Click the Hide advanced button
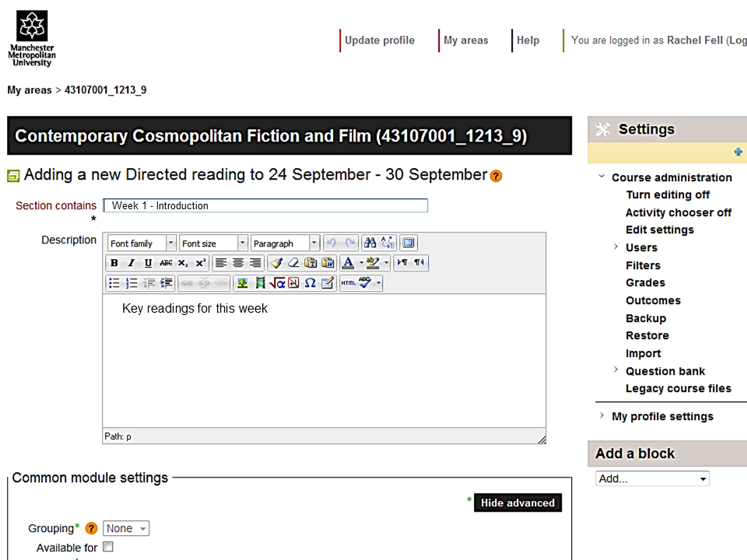This screenshot has height=560, width=747. [x=517, y=503]
